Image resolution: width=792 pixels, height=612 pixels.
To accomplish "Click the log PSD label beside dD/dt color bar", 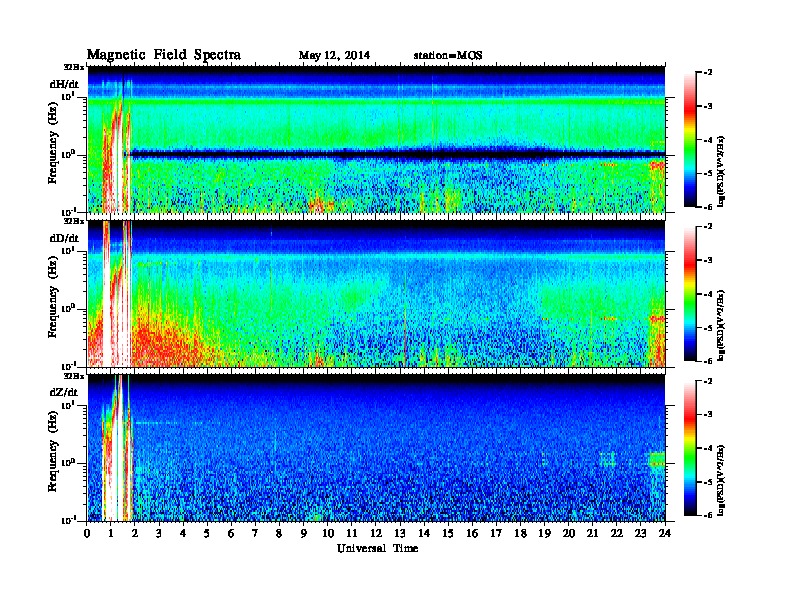I will [722, 325].
